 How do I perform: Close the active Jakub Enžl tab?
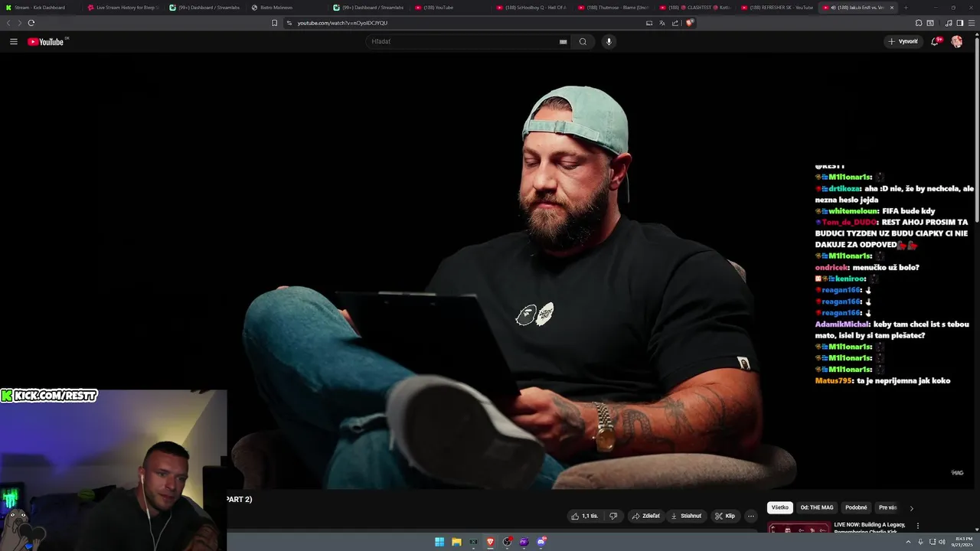[891, 8]
